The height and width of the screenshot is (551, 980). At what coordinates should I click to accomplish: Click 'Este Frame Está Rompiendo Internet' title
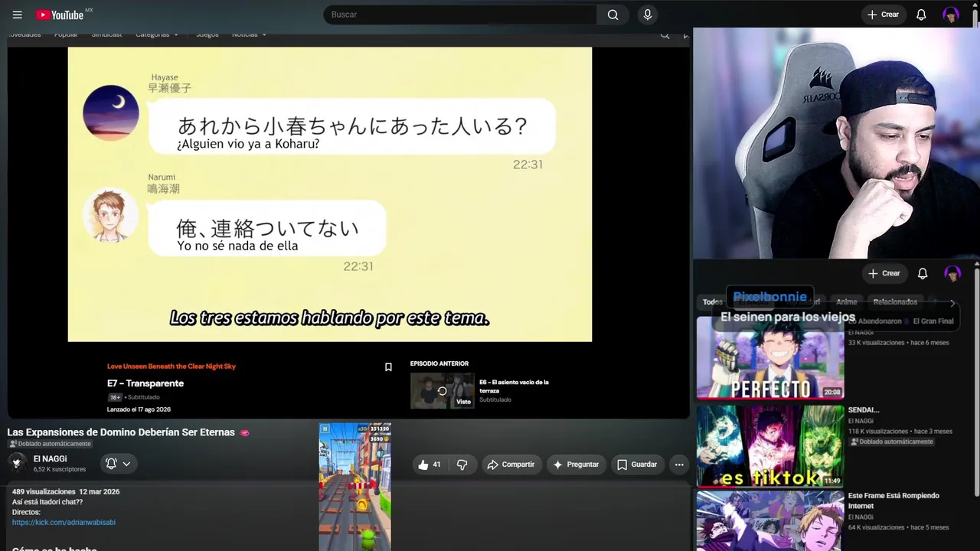pyautogui.click(x=893, y=500)
